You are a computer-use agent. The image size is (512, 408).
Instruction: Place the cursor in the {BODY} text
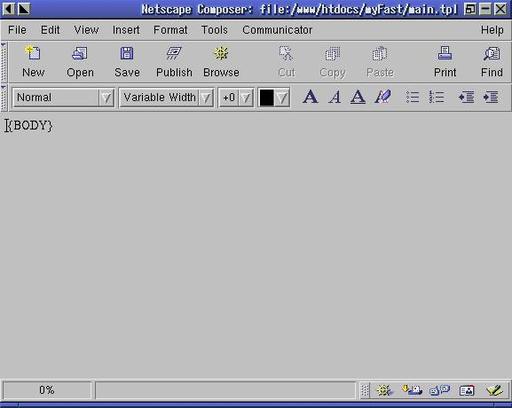[29, 126]
